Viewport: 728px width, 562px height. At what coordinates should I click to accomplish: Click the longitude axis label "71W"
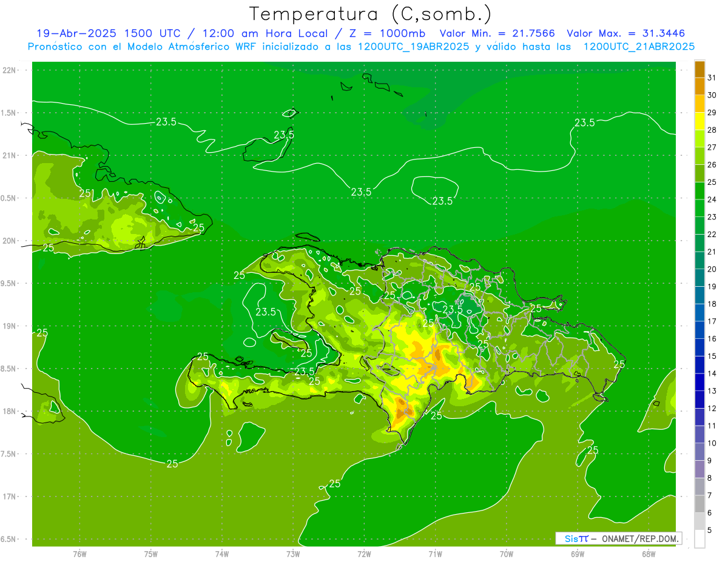point(435,554)
